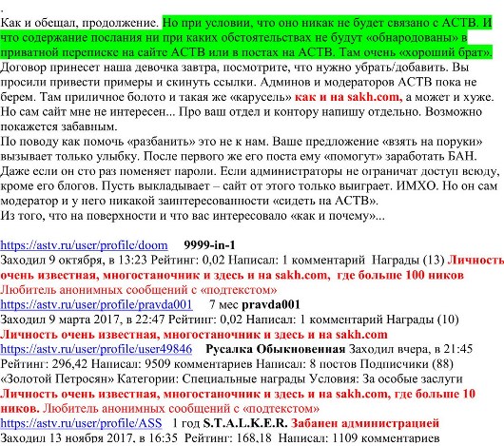Open the astv.ru profile link ASS

point(81,423)
